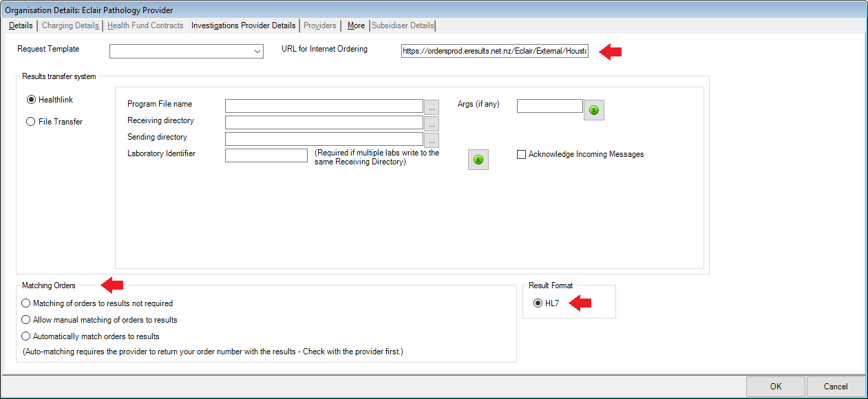Switch to the Details tab

click(x=21, y=25)
